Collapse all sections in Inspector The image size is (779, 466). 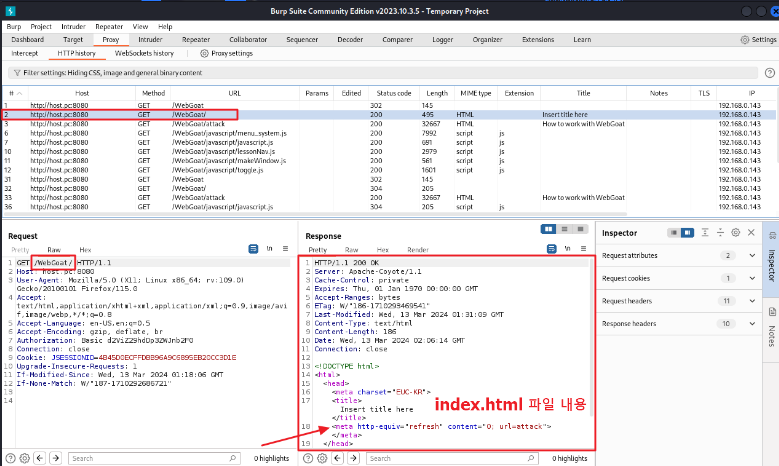click(x=720, y=233)
